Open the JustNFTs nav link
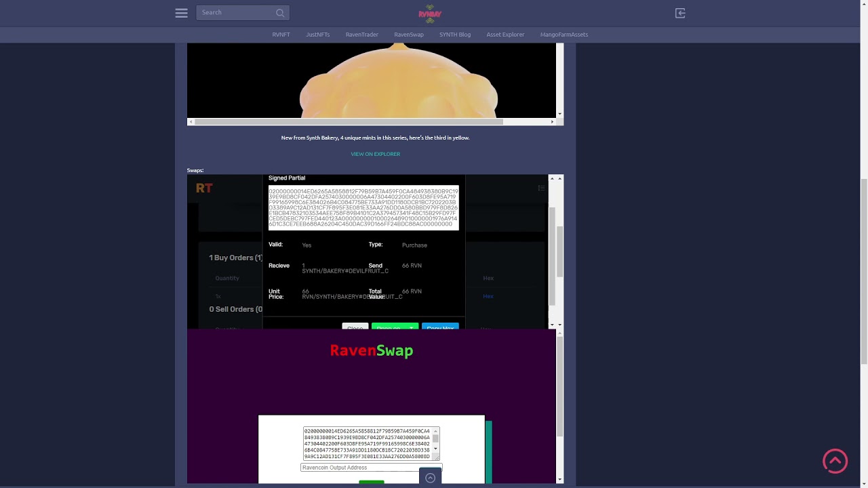The height and width of the screenshot is (488, 868). click(317, 35)
